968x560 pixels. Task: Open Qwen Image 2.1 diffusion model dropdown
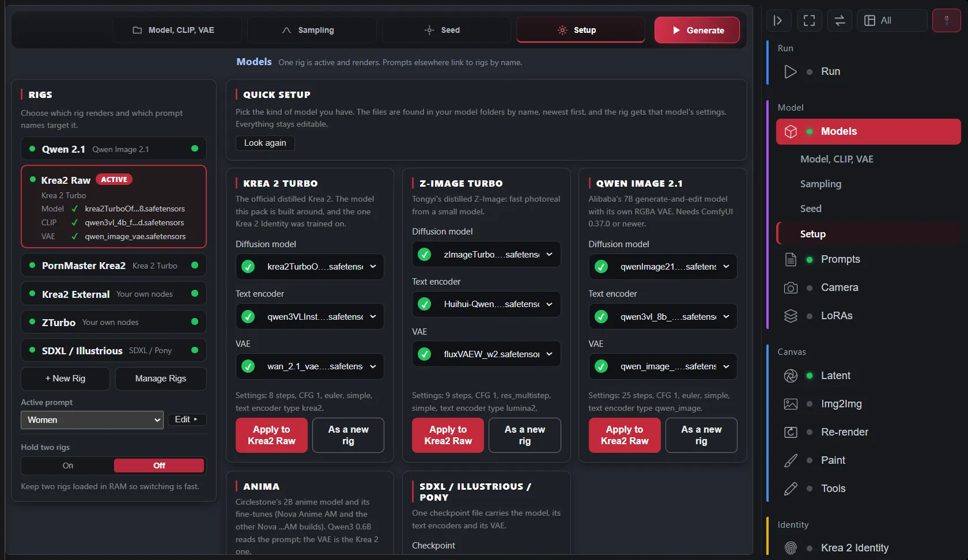pos(663,267)
